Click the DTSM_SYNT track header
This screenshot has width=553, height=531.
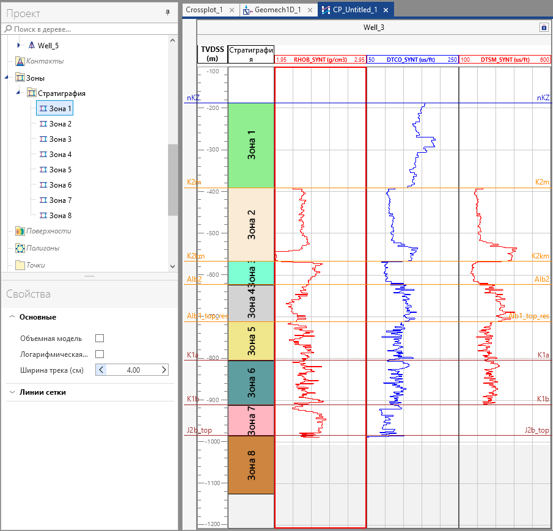[x=505, y=59]
